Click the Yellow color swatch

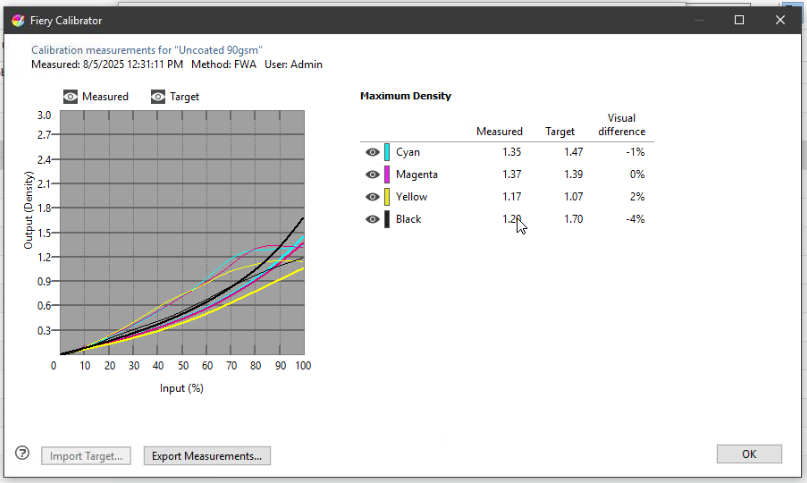387,197
